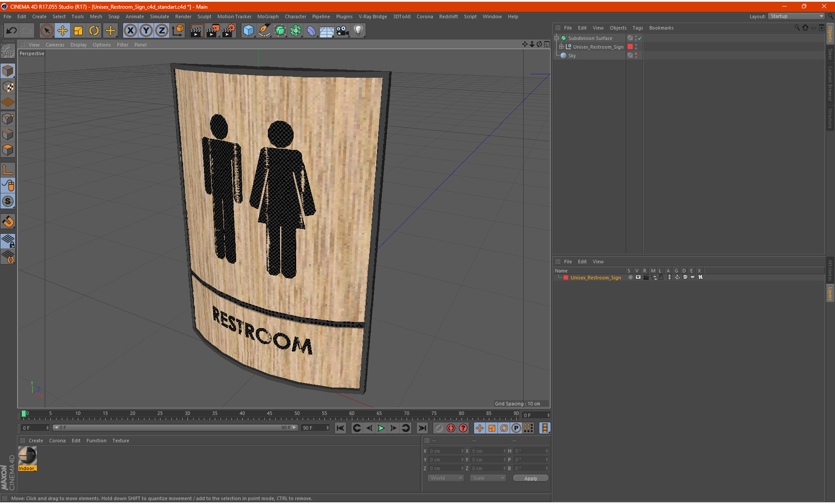Click the Undo arrow in the top toolbar
The image size is (835, 504).
(x=12, y=30)
